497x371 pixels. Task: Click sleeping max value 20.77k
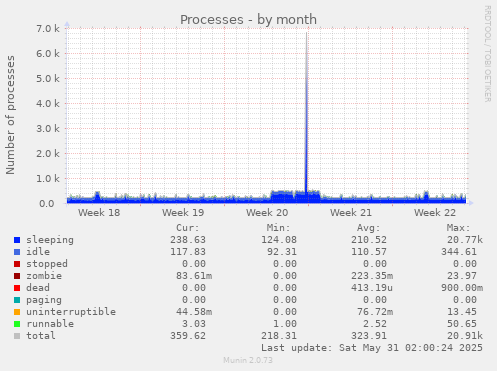coord(465,240)
